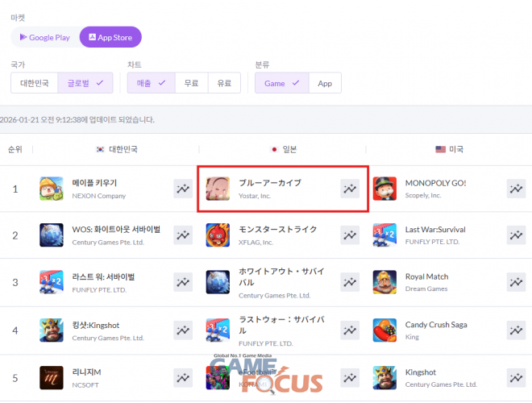Open trend graph icon for Candy Crush Saga
Viewport: 532px width, 403px height.
[x=516, y=330]
